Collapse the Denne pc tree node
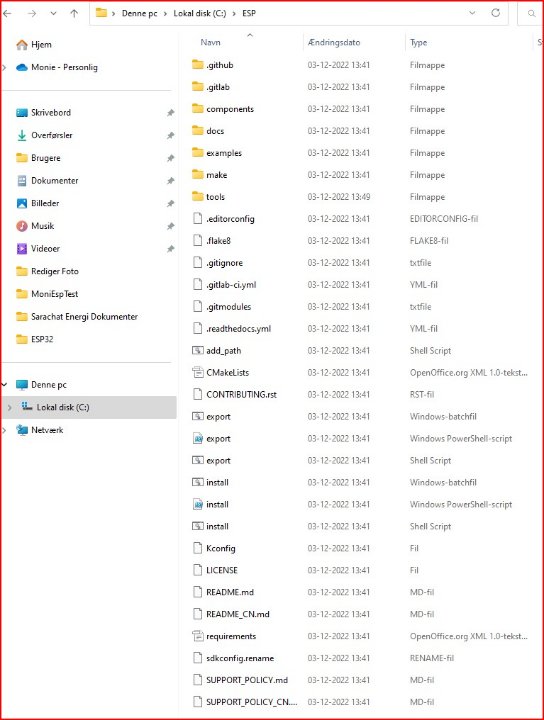The width and height of the screenshot is (544, 720). click(x=5, y=384)
